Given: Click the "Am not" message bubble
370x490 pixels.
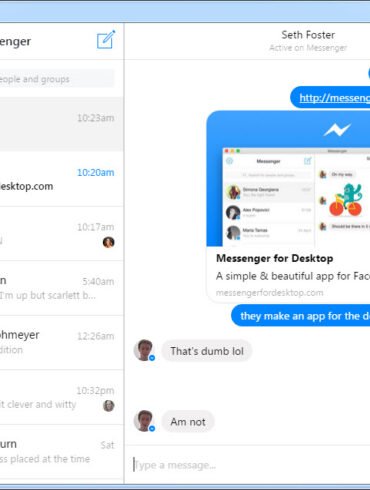Looking at the screenshot, I should 188,422.
